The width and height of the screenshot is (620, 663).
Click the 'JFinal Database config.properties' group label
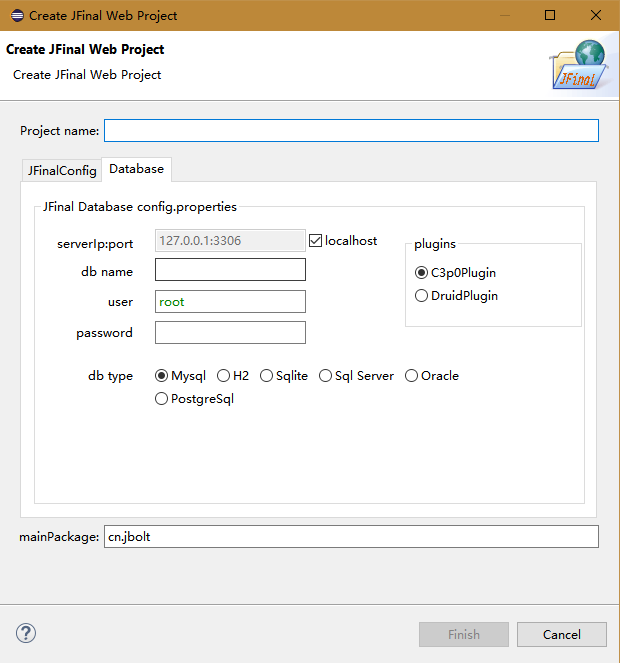[140, 207]
